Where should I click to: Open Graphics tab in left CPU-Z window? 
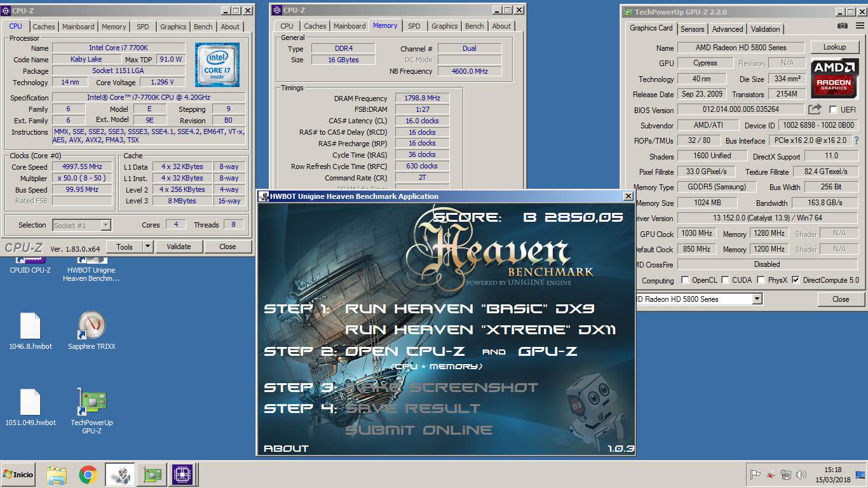173,27
